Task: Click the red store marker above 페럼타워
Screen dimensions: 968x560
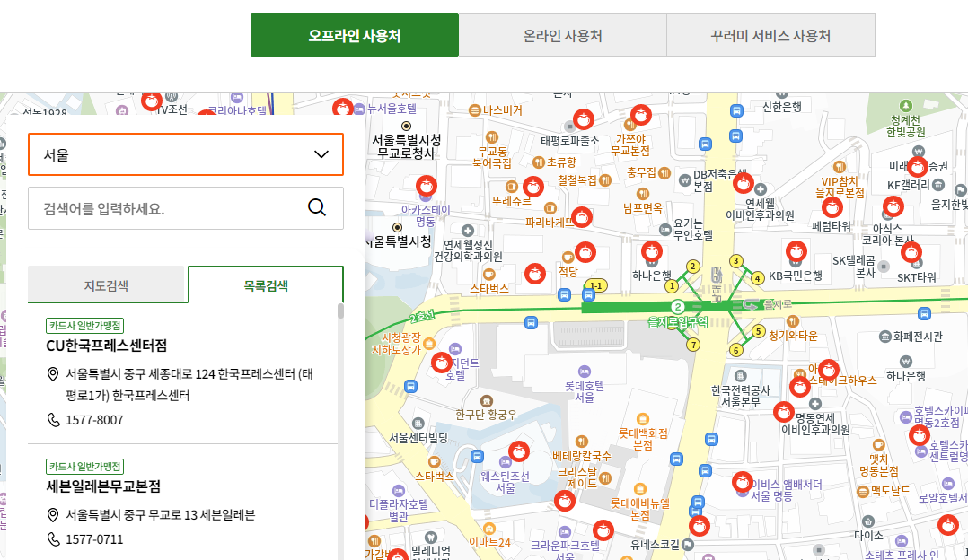Action: [832, 207]
